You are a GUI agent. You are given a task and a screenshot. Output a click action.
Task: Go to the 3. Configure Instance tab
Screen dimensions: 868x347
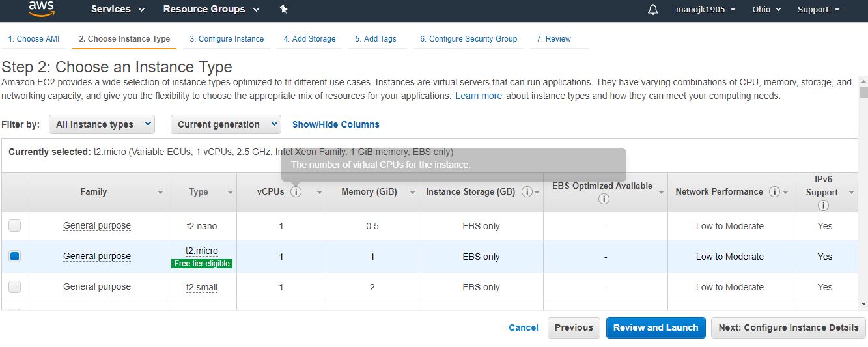pos(227,39)
